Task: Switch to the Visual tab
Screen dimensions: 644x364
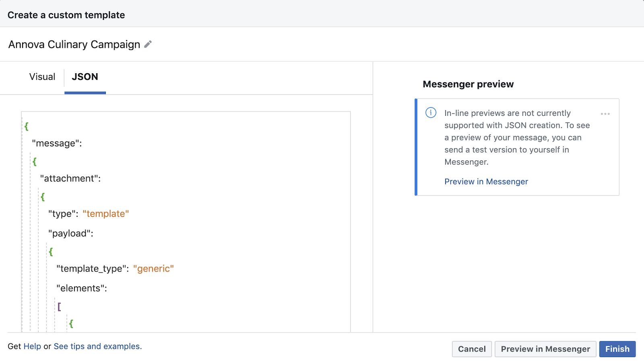Action: click(x=42, y=77)
